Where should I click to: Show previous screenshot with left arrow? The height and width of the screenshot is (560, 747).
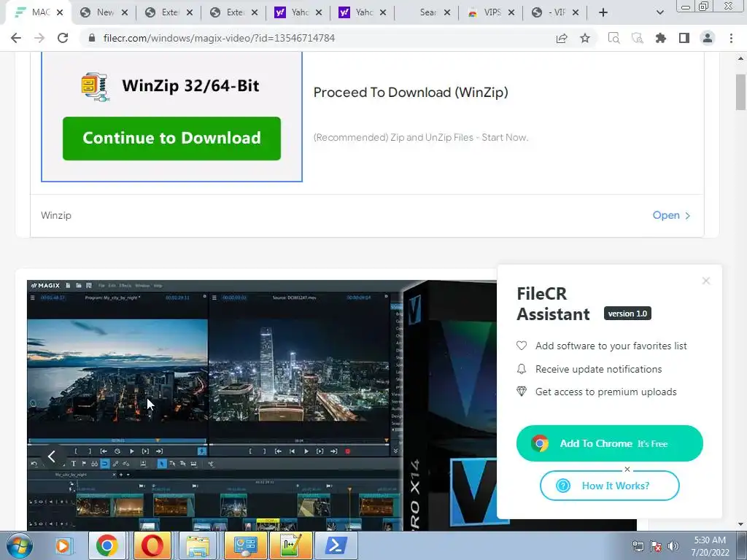tap(52, 456)
